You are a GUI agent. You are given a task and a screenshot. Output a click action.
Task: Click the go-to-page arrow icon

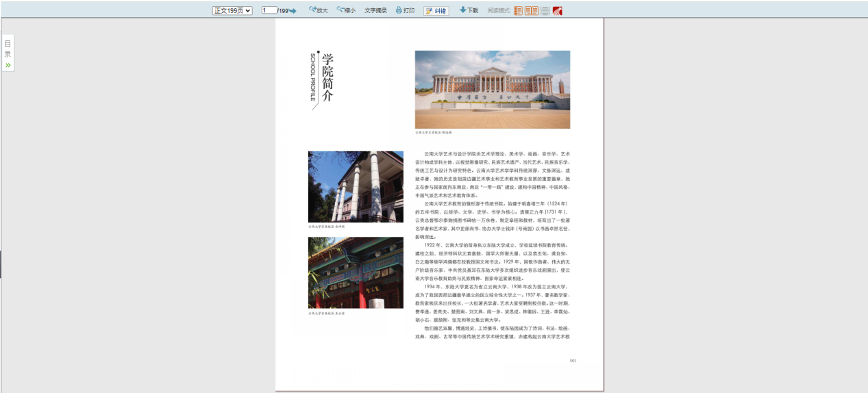[293, 11]
